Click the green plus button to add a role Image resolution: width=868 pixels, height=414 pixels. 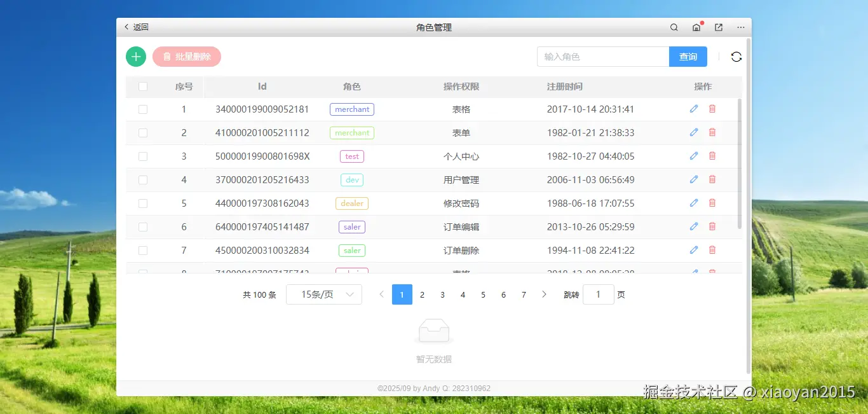(x=135, y=57)
